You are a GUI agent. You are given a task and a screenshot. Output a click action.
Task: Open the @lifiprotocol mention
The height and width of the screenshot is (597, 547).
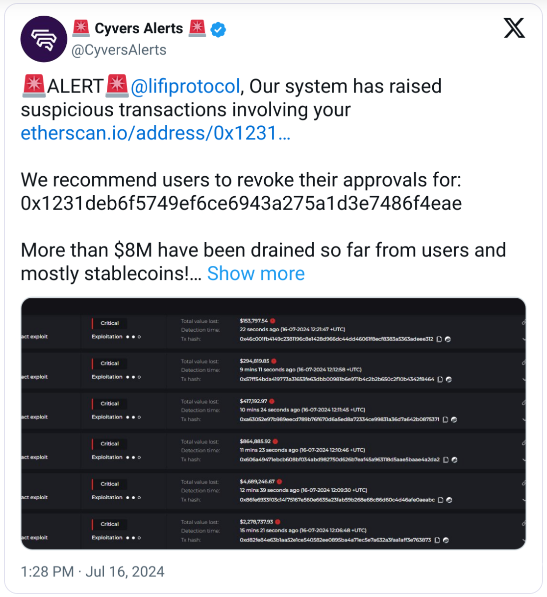coord(185,86)
